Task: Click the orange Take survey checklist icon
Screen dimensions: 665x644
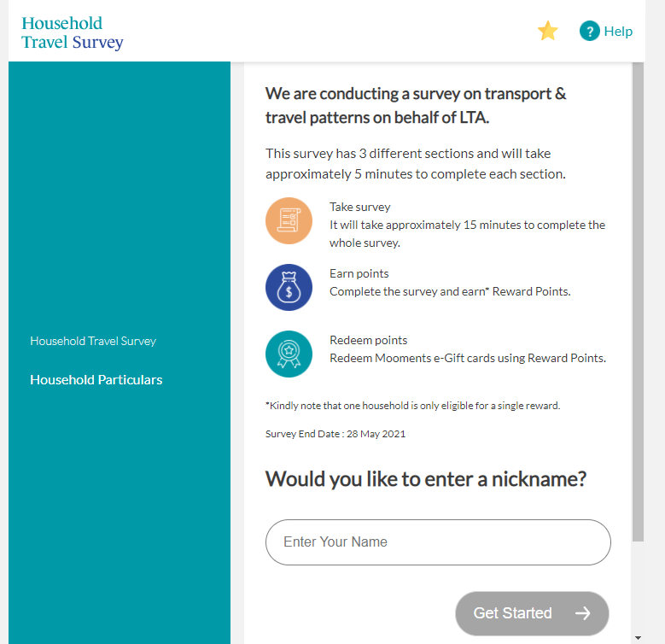Action: click(289, 220)
